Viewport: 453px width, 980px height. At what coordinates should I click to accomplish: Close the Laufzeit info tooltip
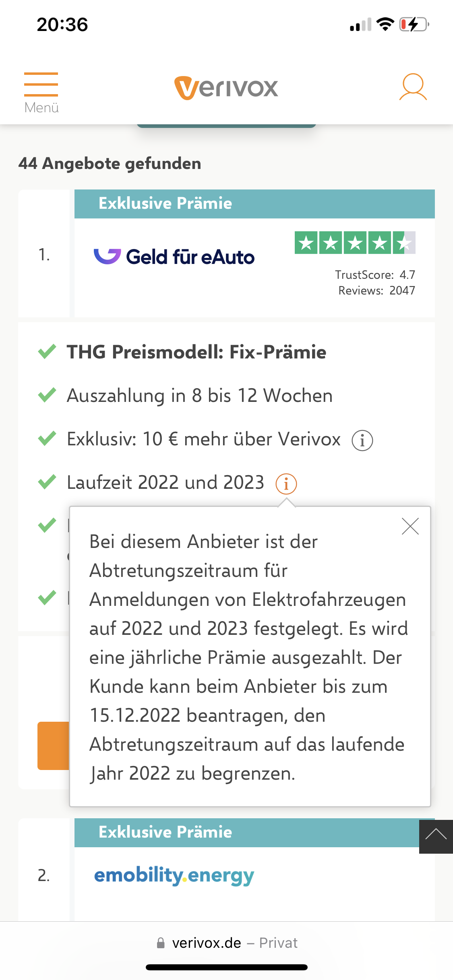click(410, 526)
